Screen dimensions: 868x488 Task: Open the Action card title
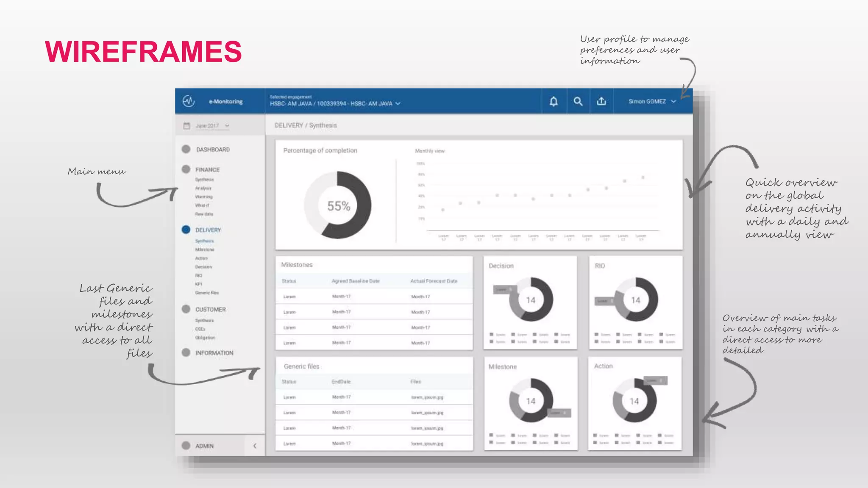603,366
